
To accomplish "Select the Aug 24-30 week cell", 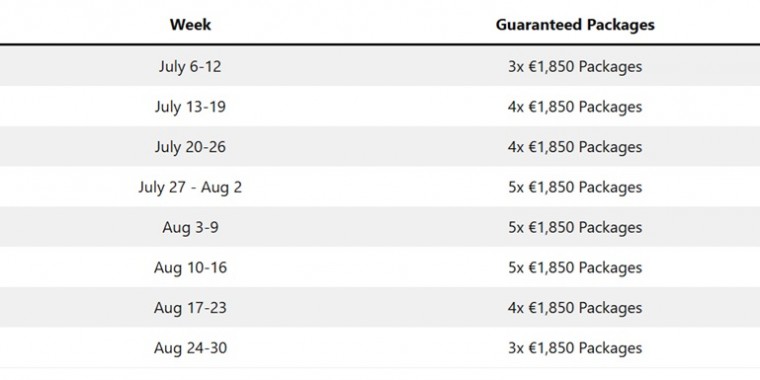I will click(190, 348).
